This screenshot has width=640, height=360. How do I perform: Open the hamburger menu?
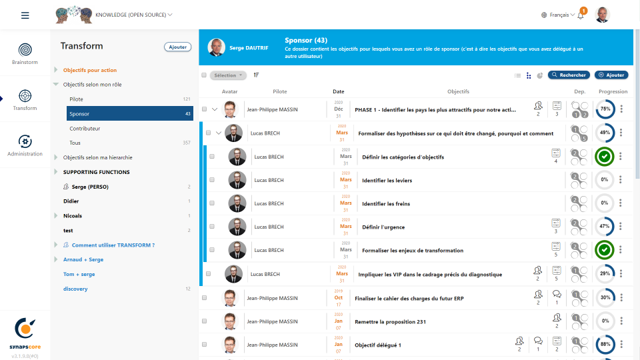pos(25,16)
